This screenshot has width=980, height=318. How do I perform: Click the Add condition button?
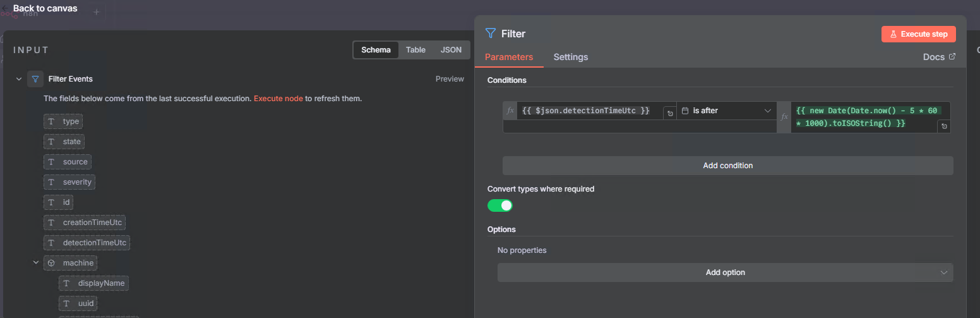tap(727, 166)
